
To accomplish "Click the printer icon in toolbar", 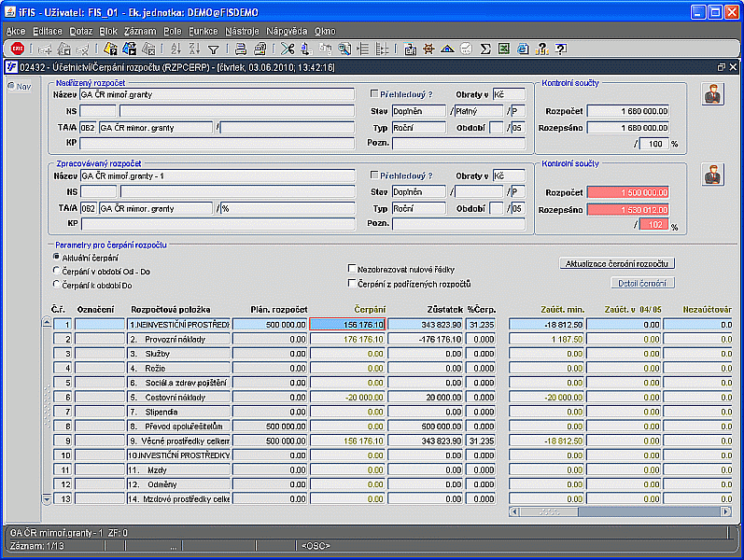I will coord(240,49).
